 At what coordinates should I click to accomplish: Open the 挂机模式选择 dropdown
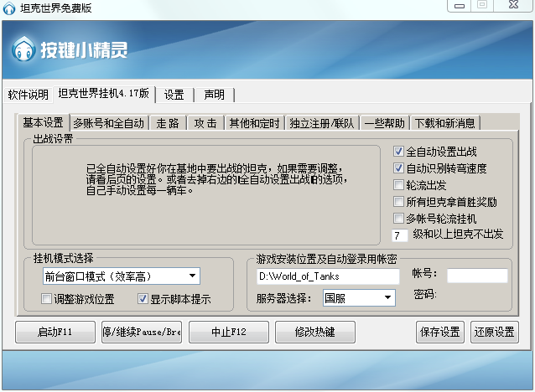click(193, 276)
